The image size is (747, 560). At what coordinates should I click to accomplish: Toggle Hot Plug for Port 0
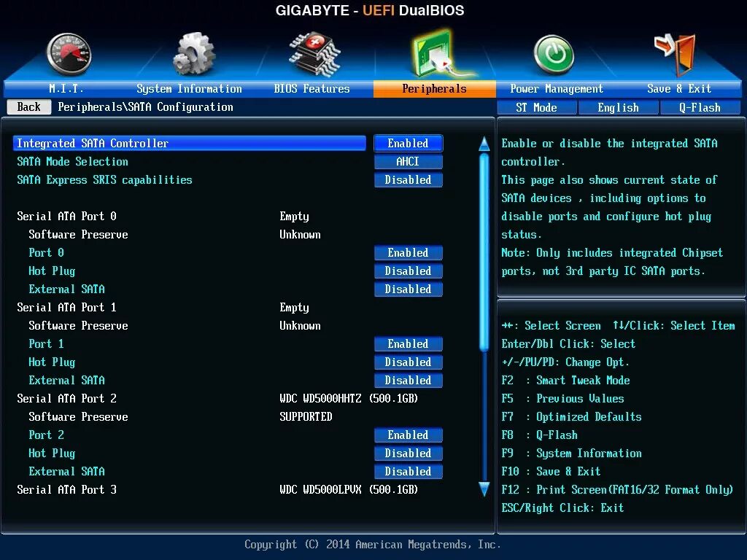tap(408, 271)
